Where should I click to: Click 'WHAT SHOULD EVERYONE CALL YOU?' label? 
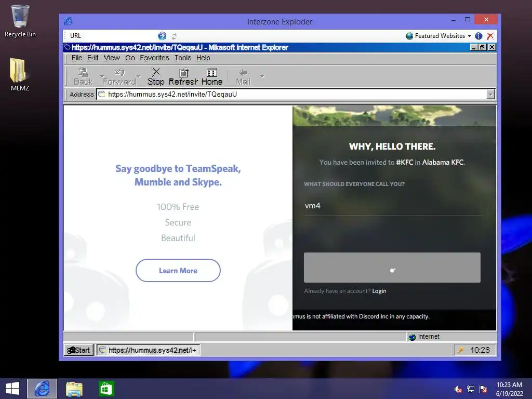(x=354, y=184)
